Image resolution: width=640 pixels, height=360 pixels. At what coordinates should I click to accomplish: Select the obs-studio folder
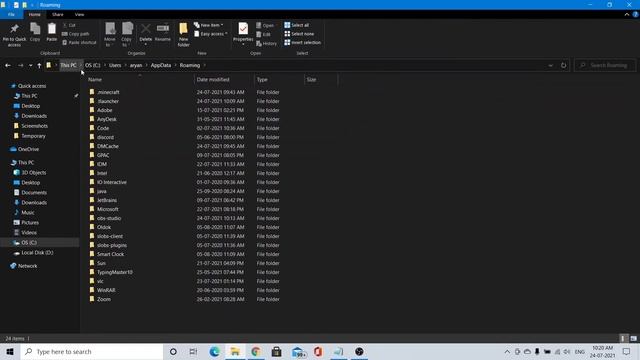[109, 218]
